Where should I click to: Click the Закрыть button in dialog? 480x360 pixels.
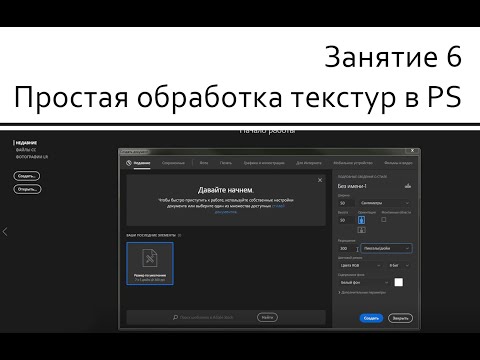pos(400,318)
